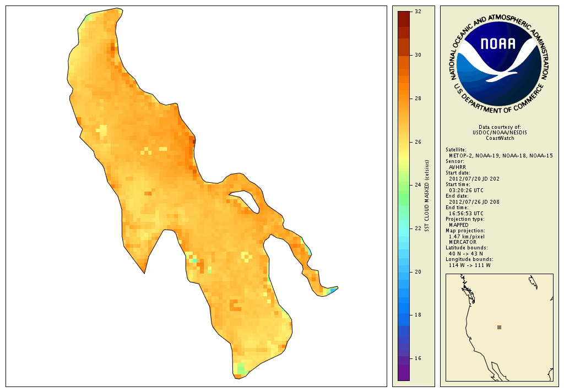Click the MAPPED projection value
This screenshot has width=564, height=392.
click(459, 225)
